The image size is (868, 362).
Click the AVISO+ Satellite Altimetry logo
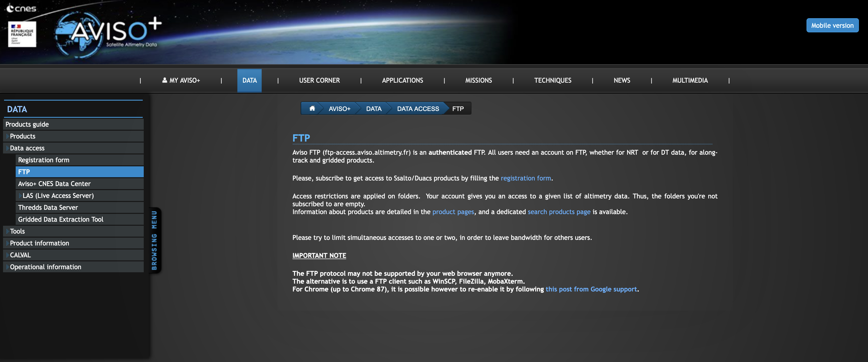pyautogui.click(x=108, y=34)
